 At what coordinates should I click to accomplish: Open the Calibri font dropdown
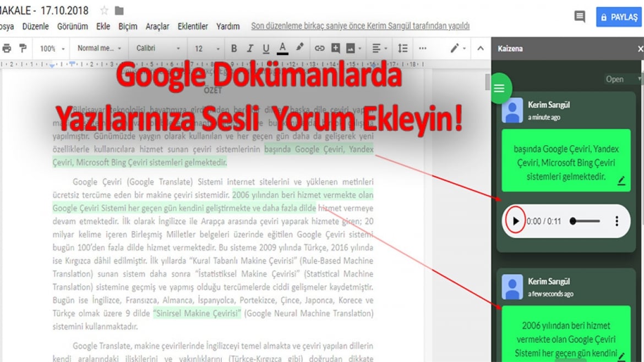pyautogui.click(x=158, y=48)
